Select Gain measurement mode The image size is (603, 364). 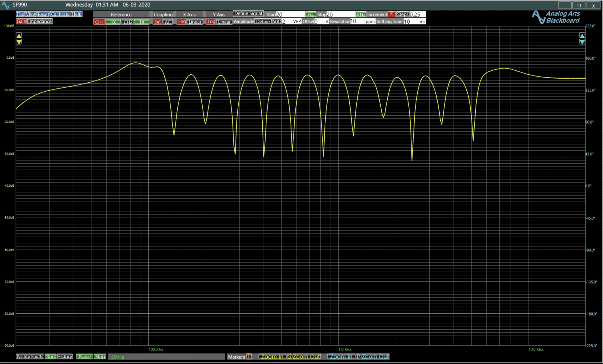21,21
